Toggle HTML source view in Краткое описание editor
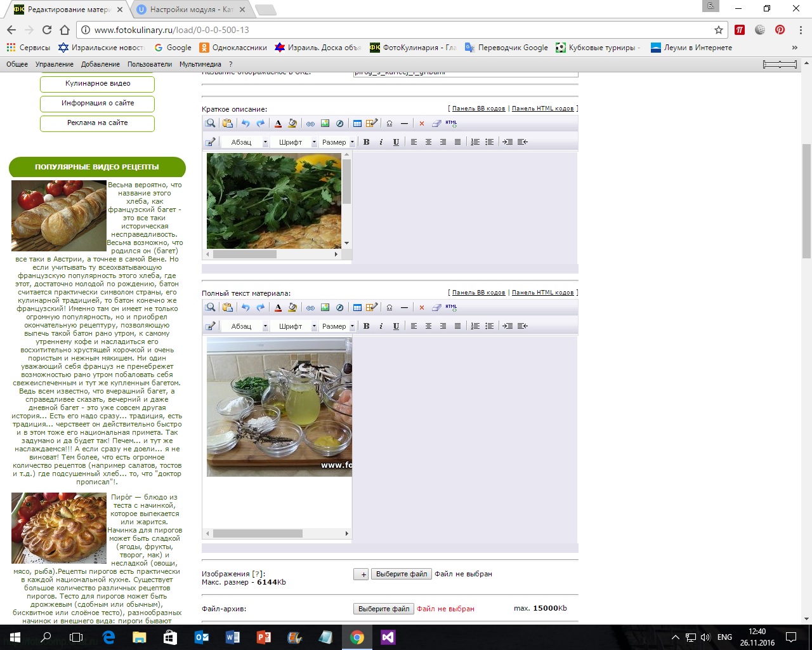Image resolution: width=812 pixels, height=650 pixels. click(451, 123)
